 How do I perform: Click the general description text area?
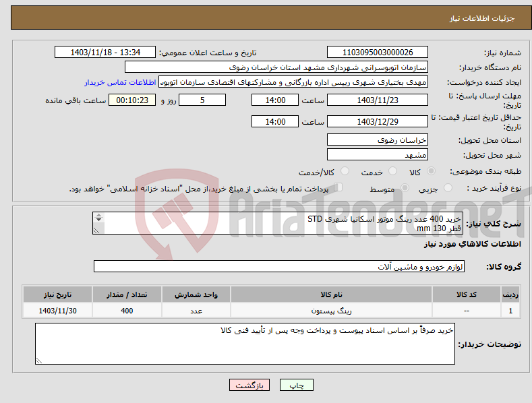(x=278, y=223)
